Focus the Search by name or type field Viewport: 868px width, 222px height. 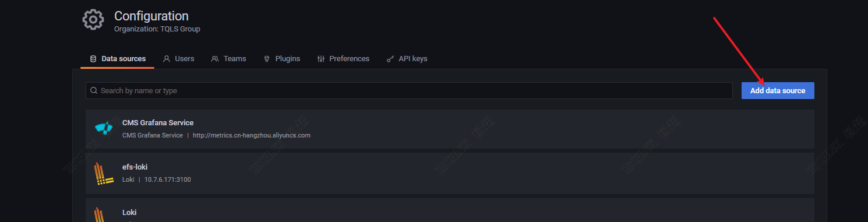point(409,90)
